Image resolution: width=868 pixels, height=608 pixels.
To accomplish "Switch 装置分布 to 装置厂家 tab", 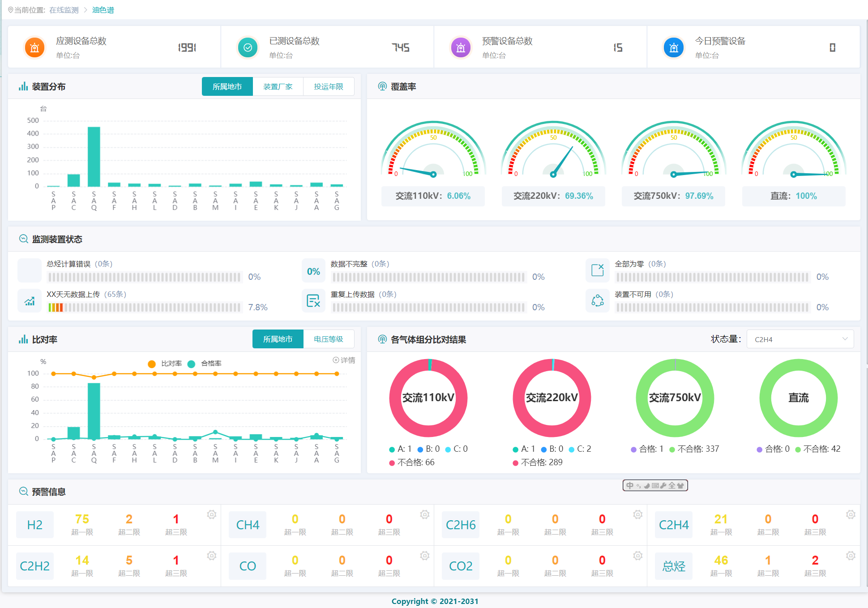I will [x=278, y=86].
